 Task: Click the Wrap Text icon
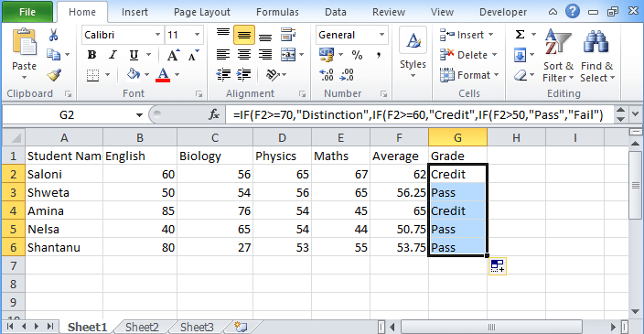[288, 35]
